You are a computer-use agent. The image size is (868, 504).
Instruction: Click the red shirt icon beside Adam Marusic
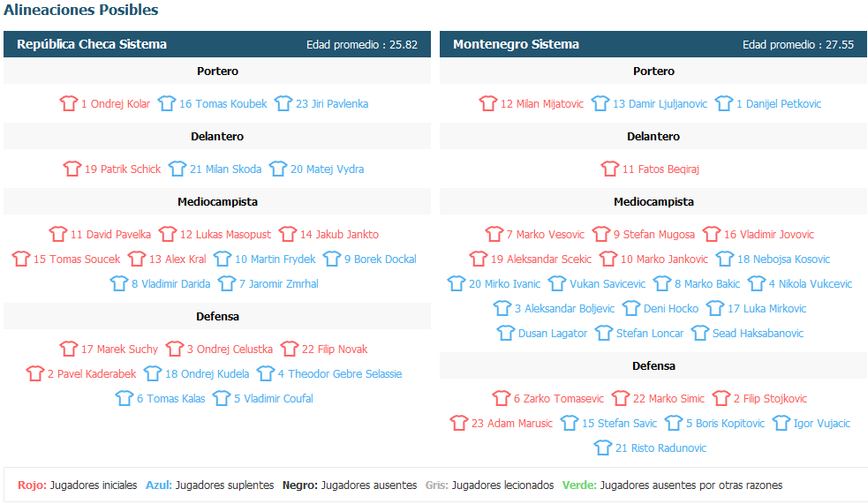click(x=459, y=423)
